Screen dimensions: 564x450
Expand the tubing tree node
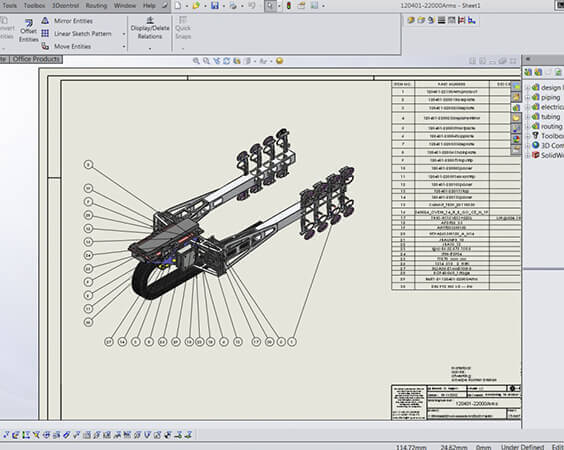pyautogui.click(x=527, y=117)
